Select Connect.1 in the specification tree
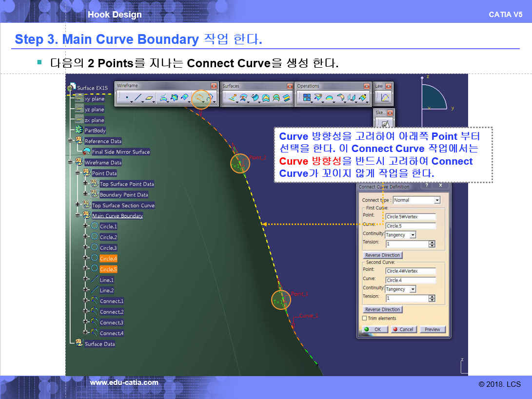The height and width of the screenshot is (399, 532). click(112, 301)
